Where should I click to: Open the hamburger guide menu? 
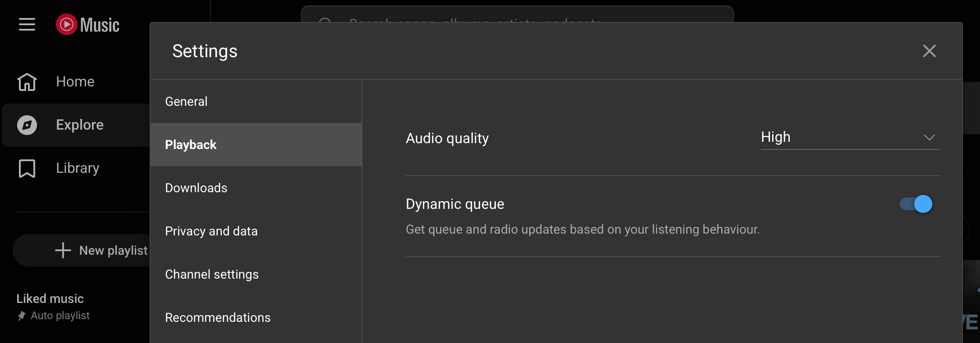pyautogui.click(x=27, y=24)
